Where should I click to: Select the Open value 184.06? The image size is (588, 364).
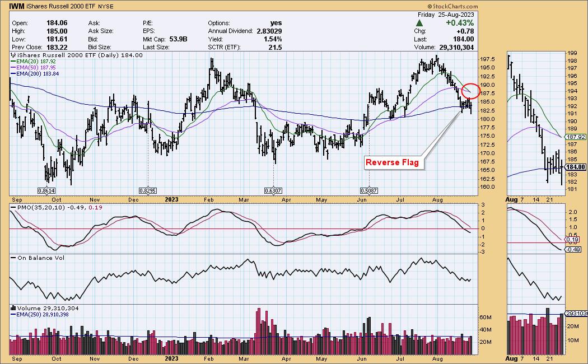tap(57, 23)
